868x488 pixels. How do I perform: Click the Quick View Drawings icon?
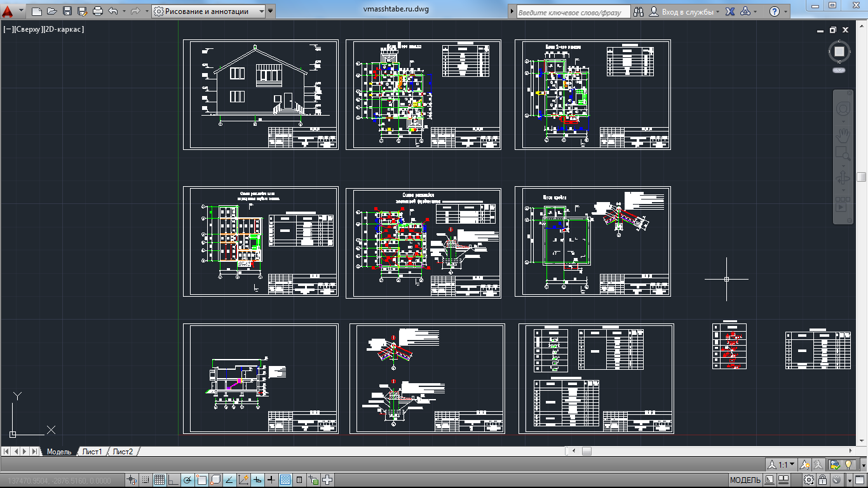783,480
